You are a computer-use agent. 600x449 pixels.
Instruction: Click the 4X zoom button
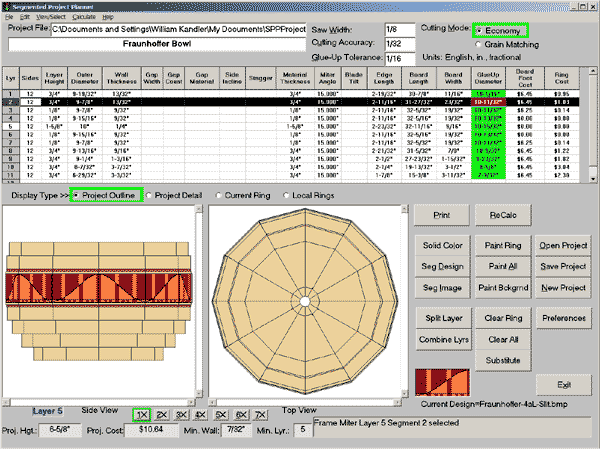click(201, 414)
